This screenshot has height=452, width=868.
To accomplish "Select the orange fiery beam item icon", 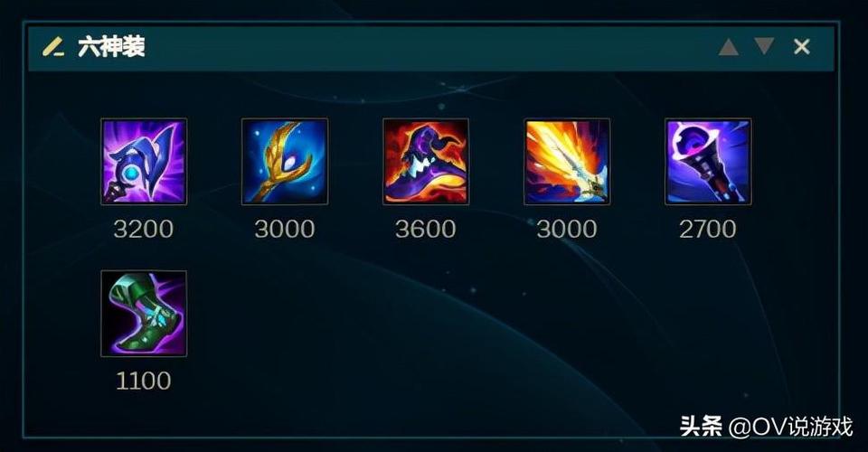I will (567, 162).
